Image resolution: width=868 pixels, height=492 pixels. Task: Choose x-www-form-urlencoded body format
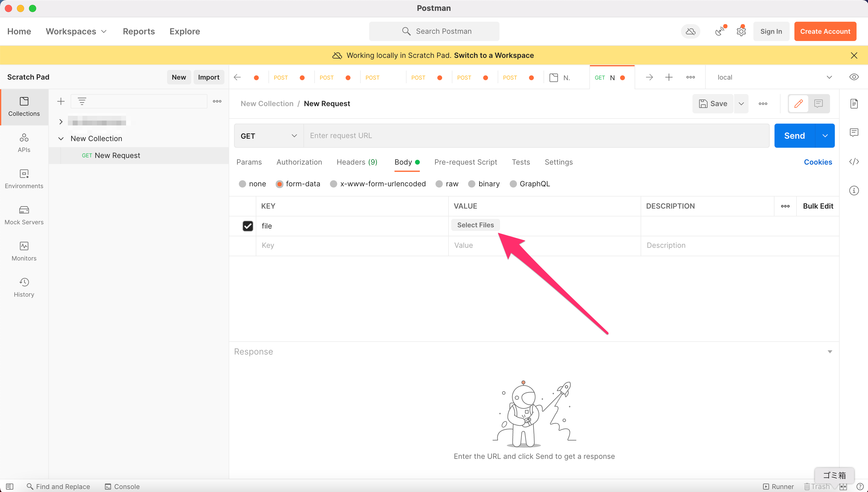(x=333, y=184)
